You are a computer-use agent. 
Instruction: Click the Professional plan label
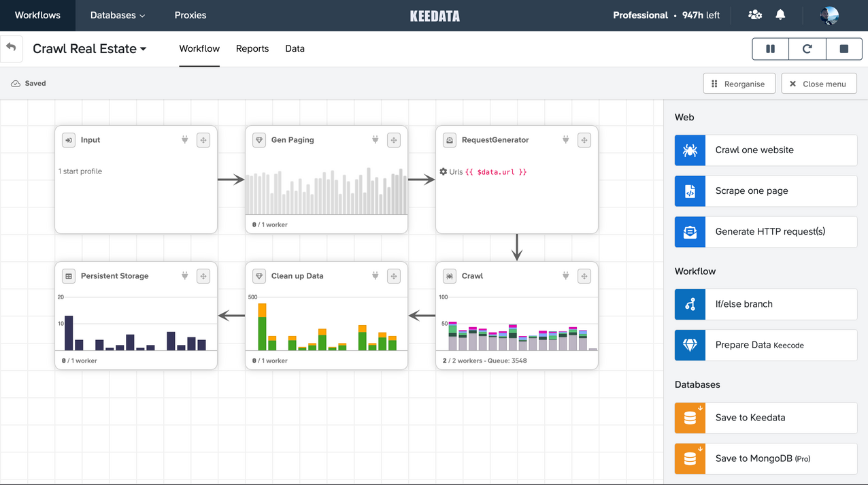click(x=640, y=15)
